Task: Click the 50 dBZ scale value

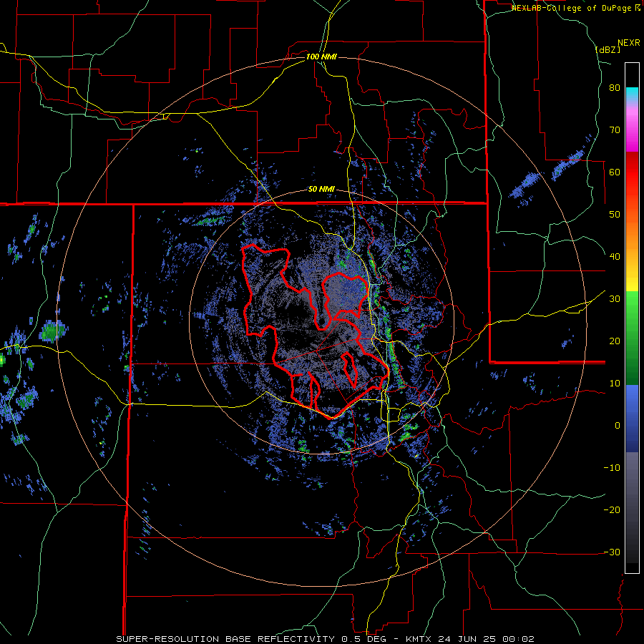Action: pos(615,215)
